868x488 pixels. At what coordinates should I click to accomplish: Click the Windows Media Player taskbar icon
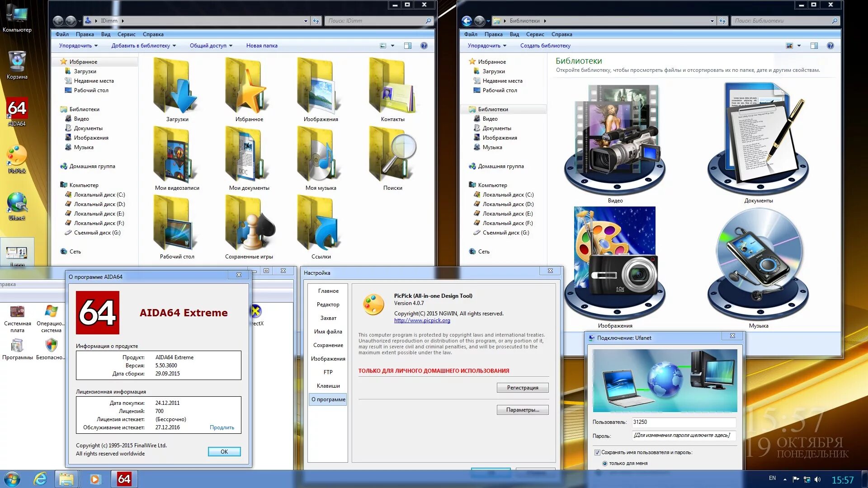click(x=95, y=479)
